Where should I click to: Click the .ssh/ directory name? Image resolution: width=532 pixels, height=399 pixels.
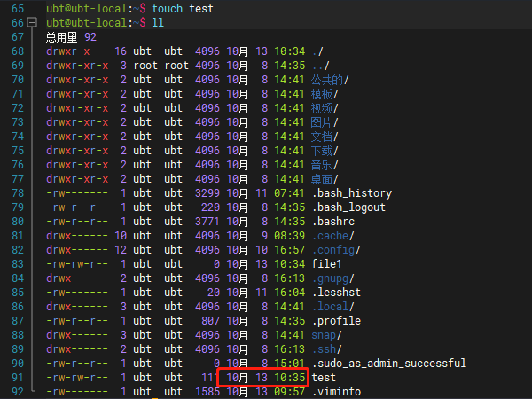[326, 349]
